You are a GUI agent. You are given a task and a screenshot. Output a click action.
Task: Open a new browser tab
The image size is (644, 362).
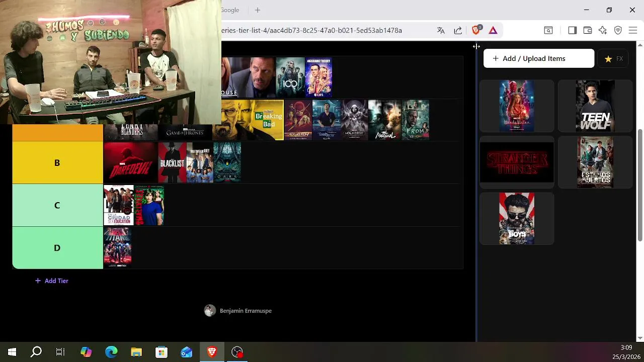(258, 10)
